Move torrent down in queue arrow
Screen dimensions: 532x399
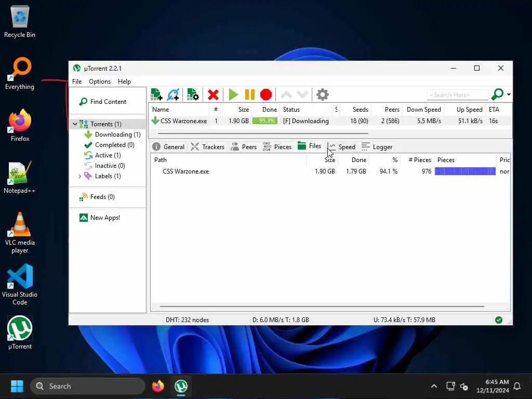tap(302, 95)
